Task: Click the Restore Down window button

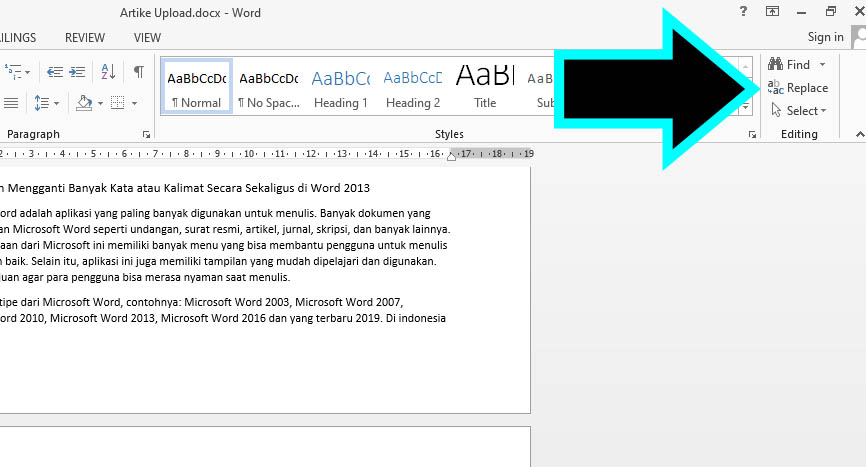Action: tap(831, 11)
